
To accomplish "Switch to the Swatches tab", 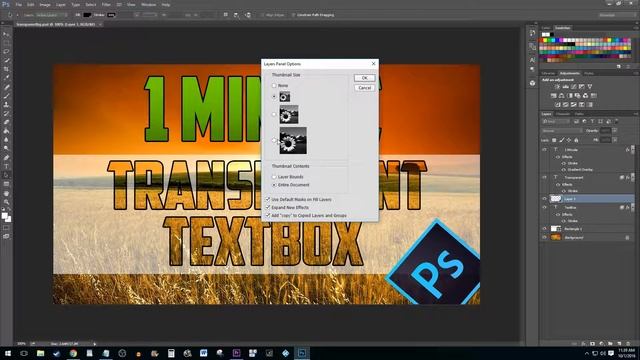I will [562, 28].
